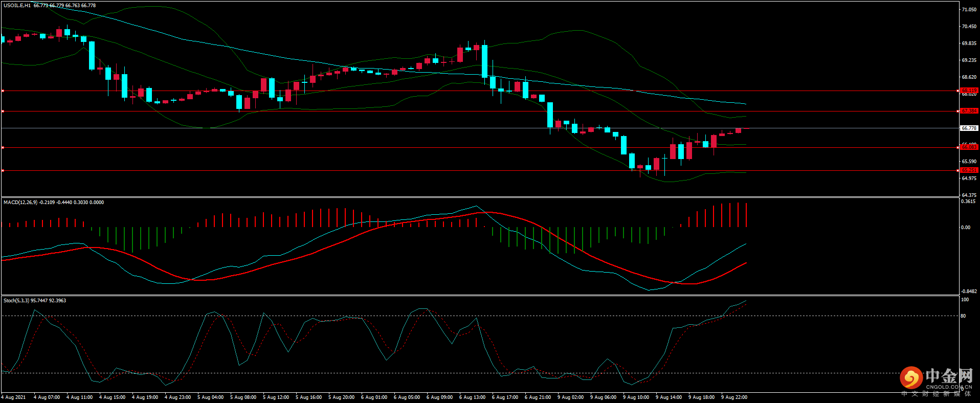Screen dimensions: 980x403
Task: Click the MACD zero level label 0.00
Action: click(x=966, y=228)
